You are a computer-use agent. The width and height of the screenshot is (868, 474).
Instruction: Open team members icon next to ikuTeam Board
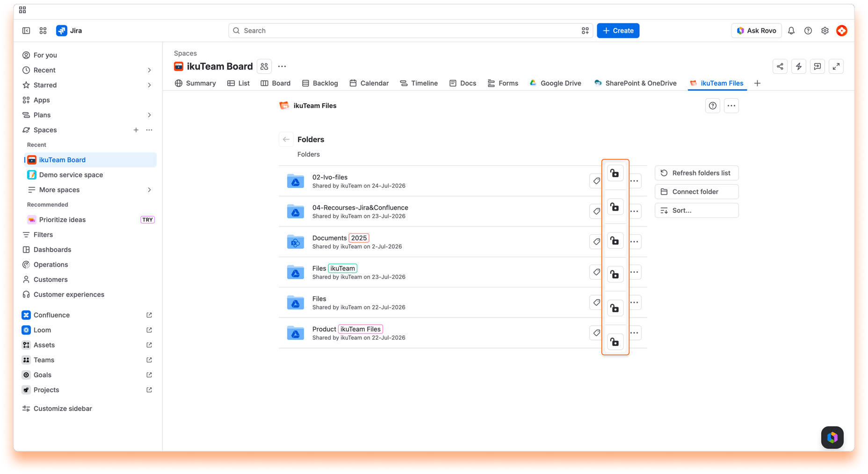click(264, 66)
